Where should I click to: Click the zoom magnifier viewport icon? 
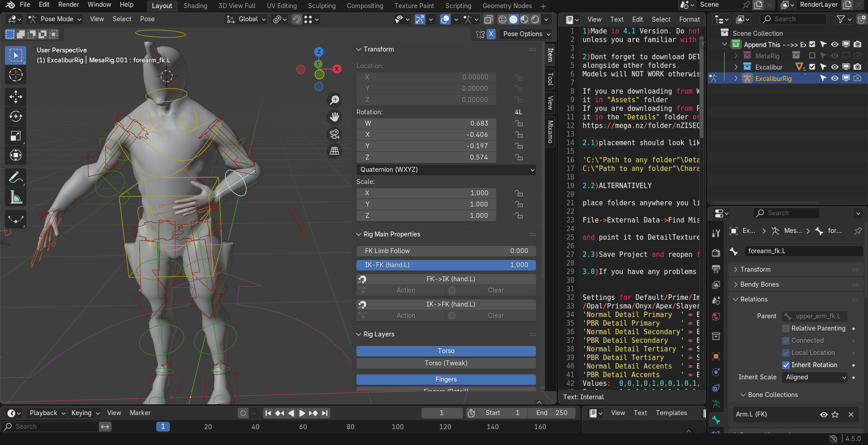coord(334,100)
